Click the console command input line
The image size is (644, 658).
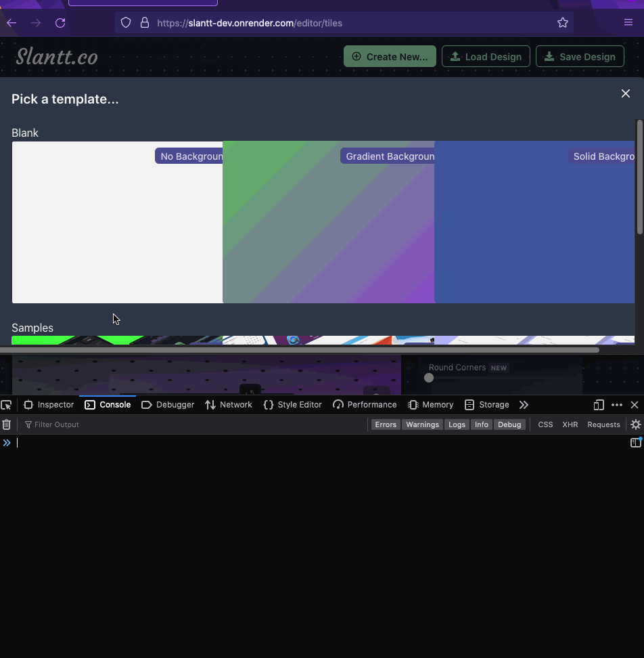pyautogui.click(x=321, y=443)
